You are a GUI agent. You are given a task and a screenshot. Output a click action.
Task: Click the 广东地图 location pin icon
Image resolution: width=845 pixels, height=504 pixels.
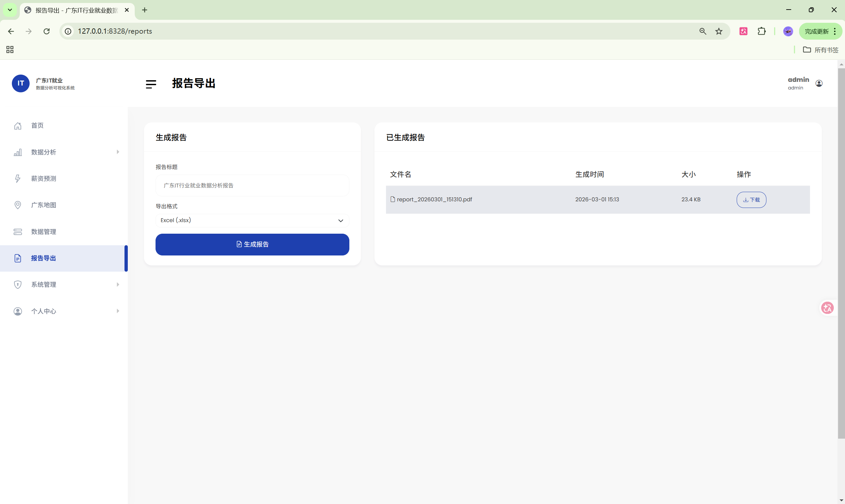coord(18,205)
